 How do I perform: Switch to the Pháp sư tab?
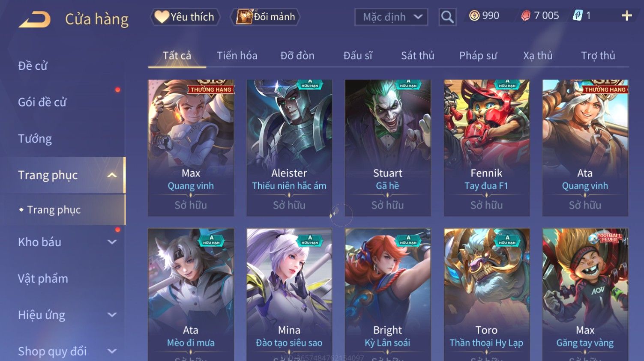(x=478, y=56)
